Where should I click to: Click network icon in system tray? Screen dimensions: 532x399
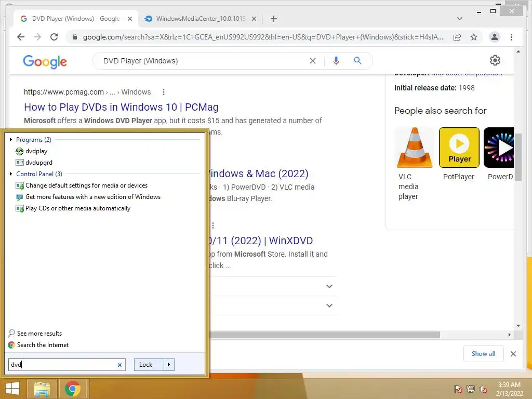(x=471, y=389)
